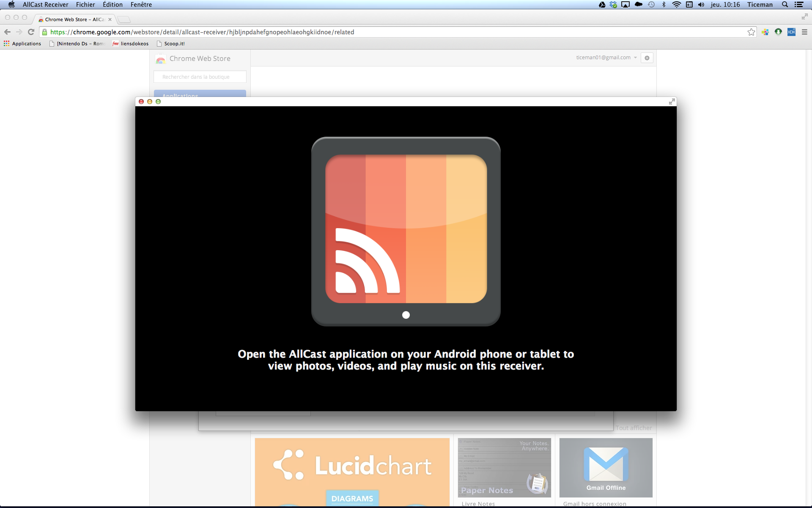Open the Lucidchart app thumbnail

(x=352, y=472)
